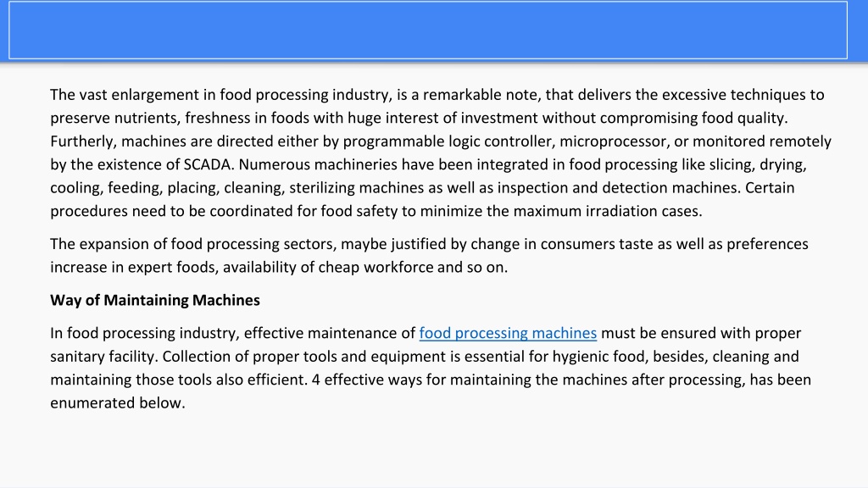Click "programmable logic controller" text

(448, 141)
